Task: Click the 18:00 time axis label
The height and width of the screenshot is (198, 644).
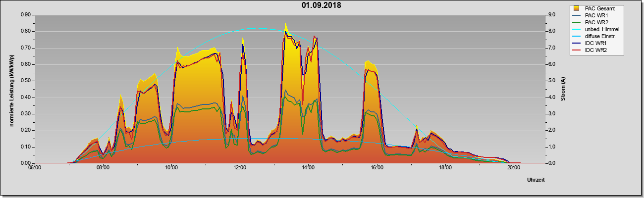Action: point(445,168)
